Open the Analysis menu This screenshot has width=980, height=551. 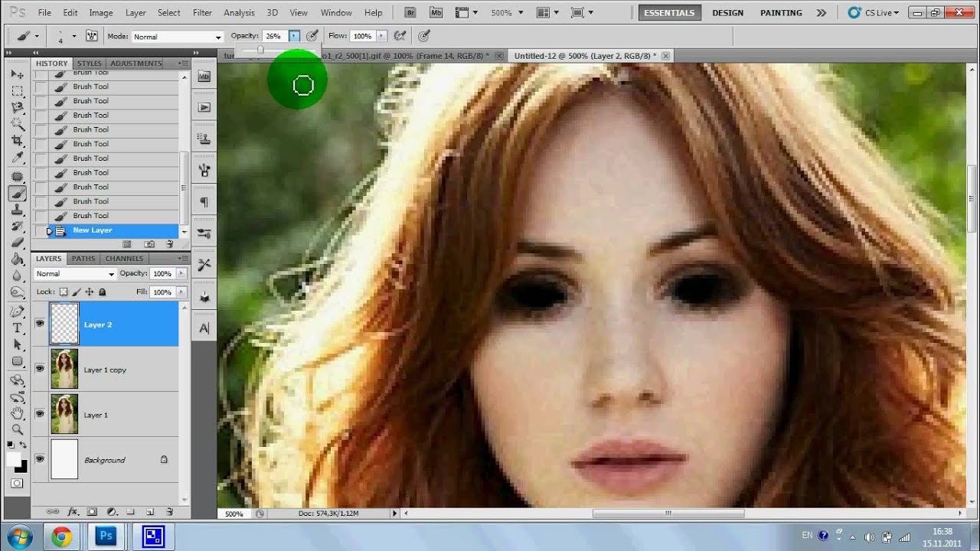[x=239, y=13]
